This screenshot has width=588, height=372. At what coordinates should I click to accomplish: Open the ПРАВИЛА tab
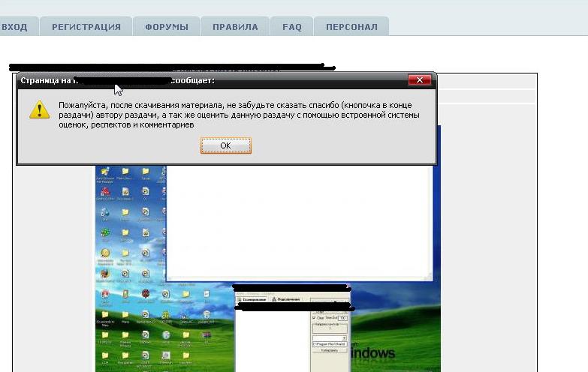pos(235,26)
